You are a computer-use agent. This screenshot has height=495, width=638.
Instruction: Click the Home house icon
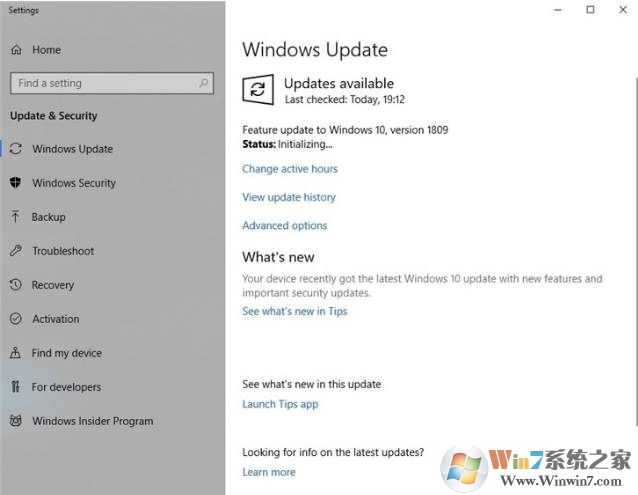(16, 50)
